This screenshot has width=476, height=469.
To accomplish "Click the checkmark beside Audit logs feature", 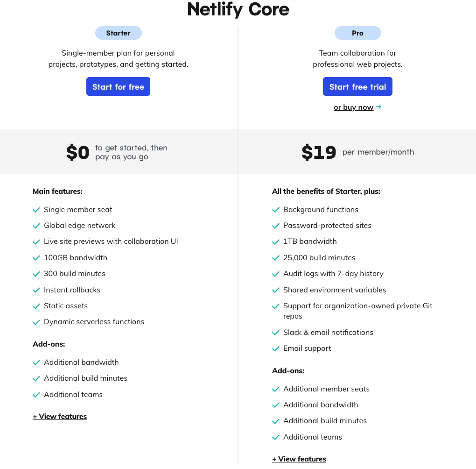I will pyautogui.click(x=276, y=274).
